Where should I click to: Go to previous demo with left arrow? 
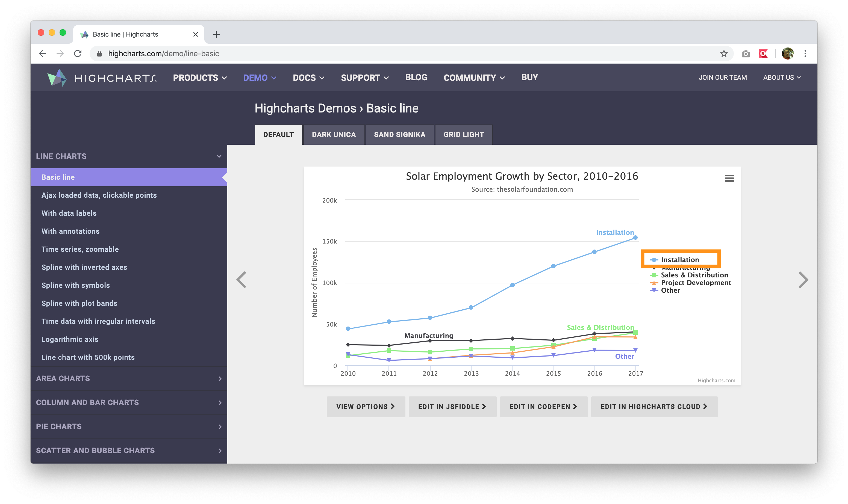point(241,280)
